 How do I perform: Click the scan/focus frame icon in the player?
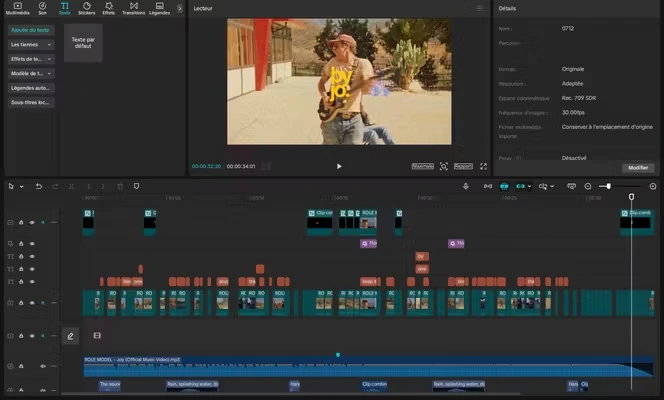pos(443,166)
